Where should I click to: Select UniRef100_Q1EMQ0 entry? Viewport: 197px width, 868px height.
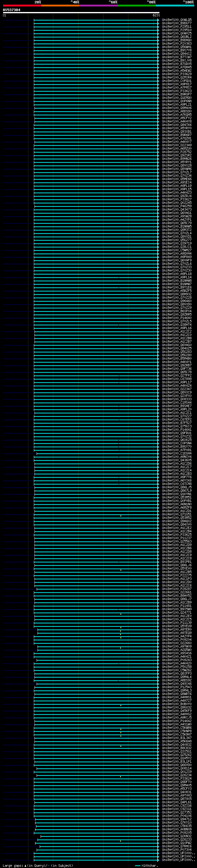pyautogui.click(x=177, y=98)
